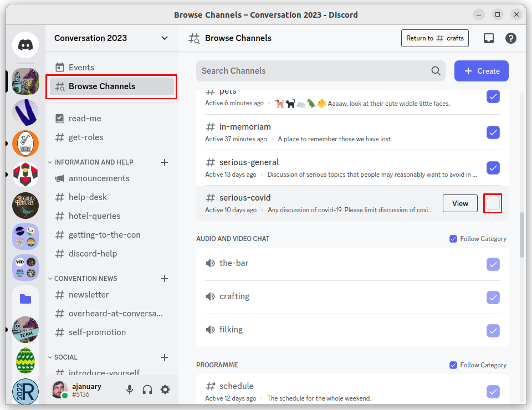Open the Conversation 2023 server dropdown

[x=164, y=38]
